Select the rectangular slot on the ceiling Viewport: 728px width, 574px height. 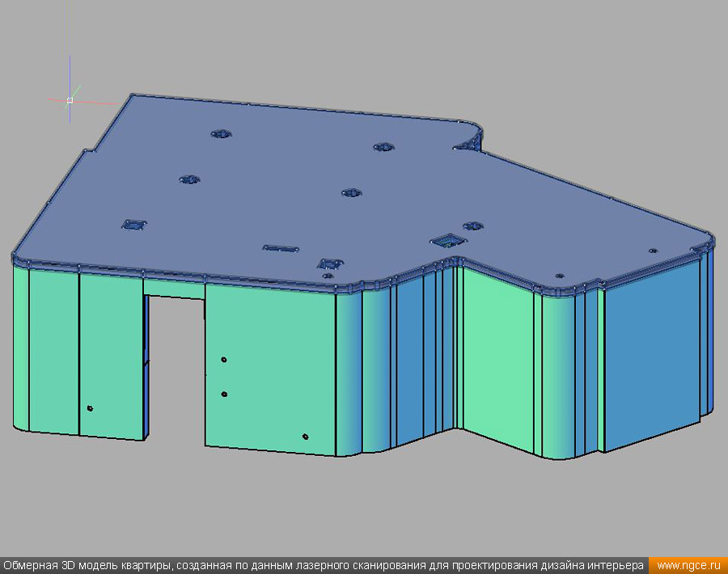pyautogui.click(x=281, y=247)
